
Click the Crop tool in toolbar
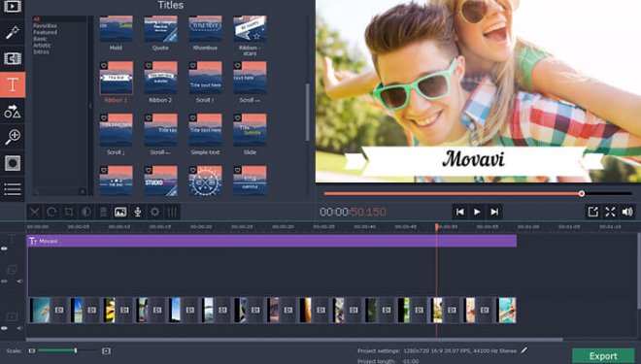coord(69,212)
